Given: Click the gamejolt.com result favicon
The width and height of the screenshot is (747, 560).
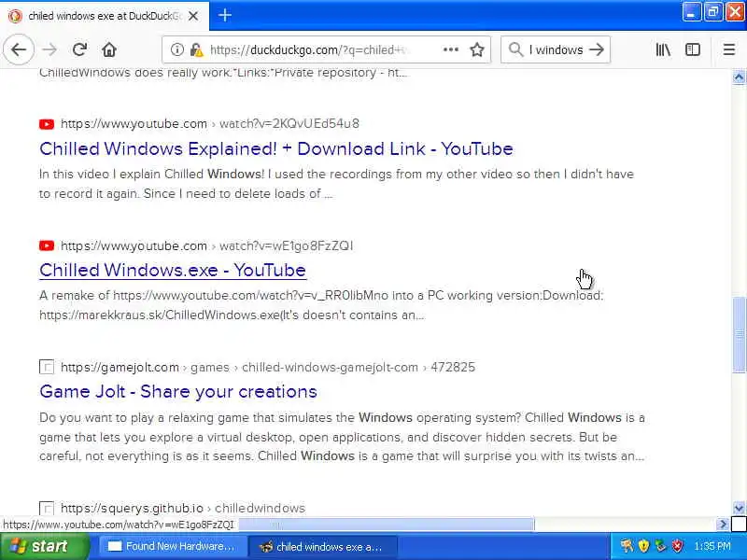Looking at the screenshot, I should [x=46, y=367].
